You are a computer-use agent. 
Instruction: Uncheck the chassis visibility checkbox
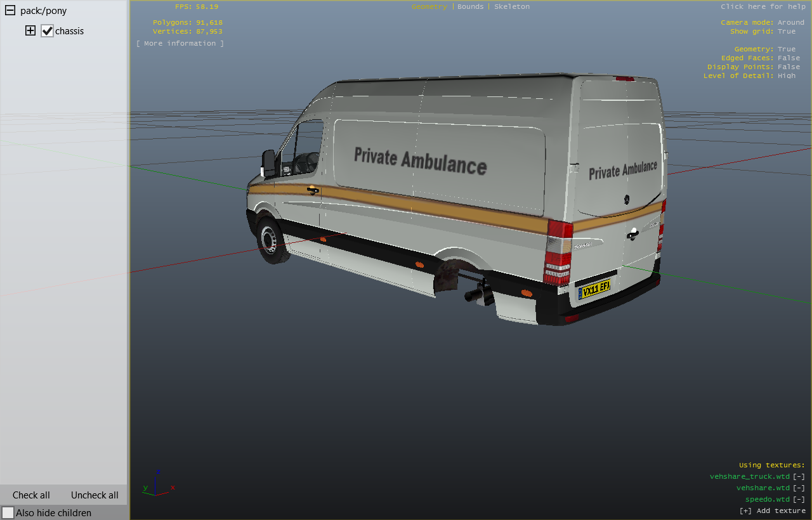coord(47,30)
